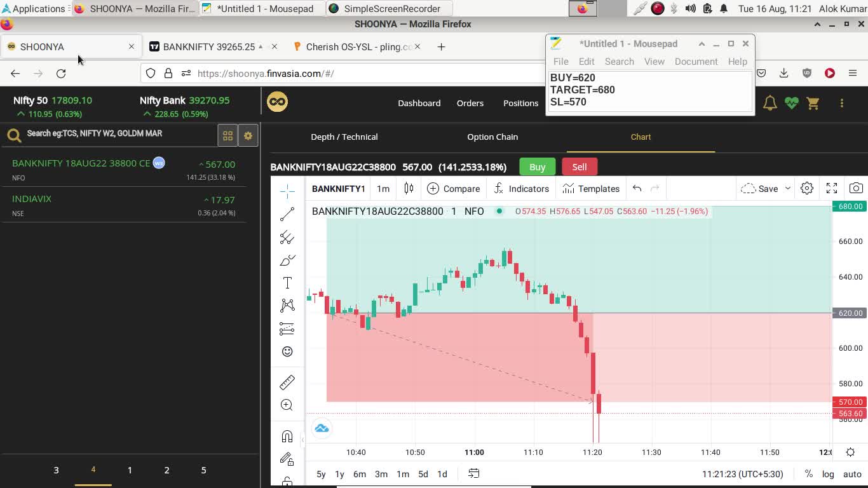
Task: Select the INDIAVIX watchlist row
Action: click(124, 205)
